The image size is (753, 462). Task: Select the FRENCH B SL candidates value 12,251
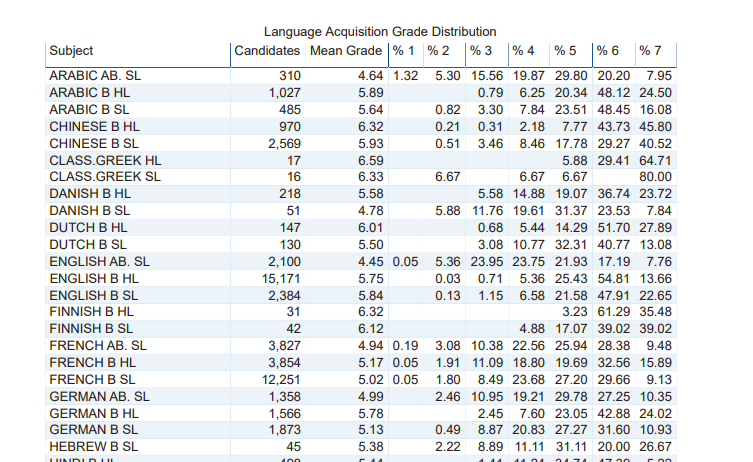281,380
